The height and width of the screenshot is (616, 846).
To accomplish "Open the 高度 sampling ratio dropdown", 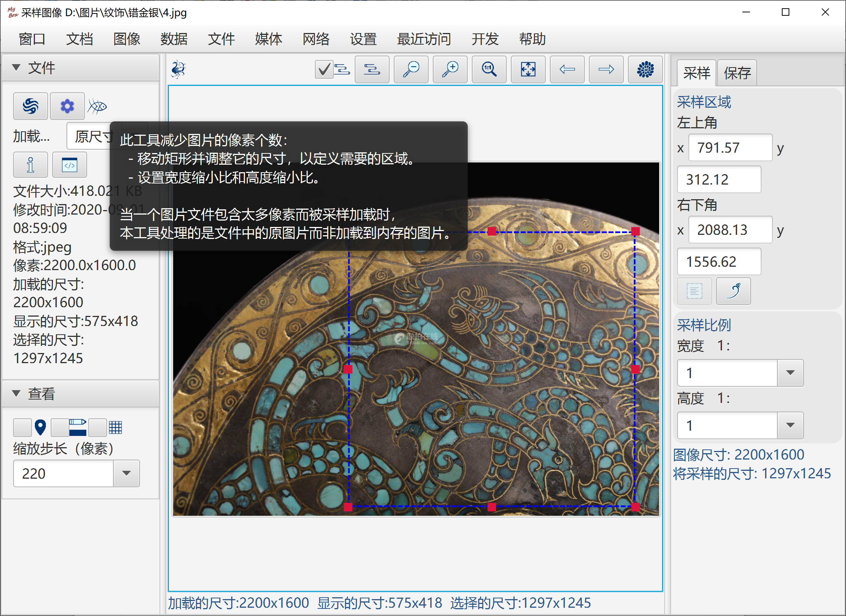I will coord(790,425).
